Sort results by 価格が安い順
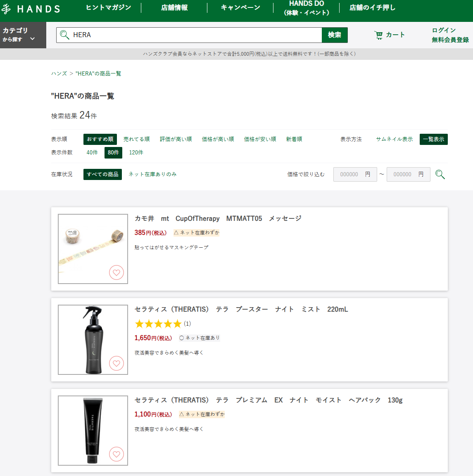 click(x=260, y=140)
